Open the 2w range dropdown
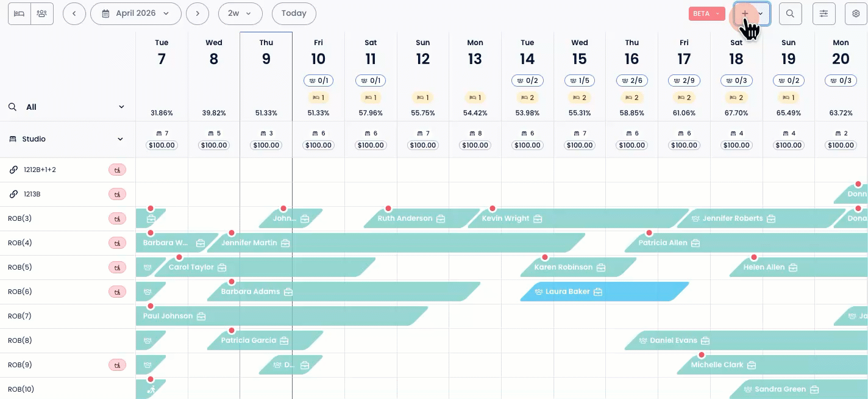Viewport: 868px width, 399px height. [x=240, y=13]
